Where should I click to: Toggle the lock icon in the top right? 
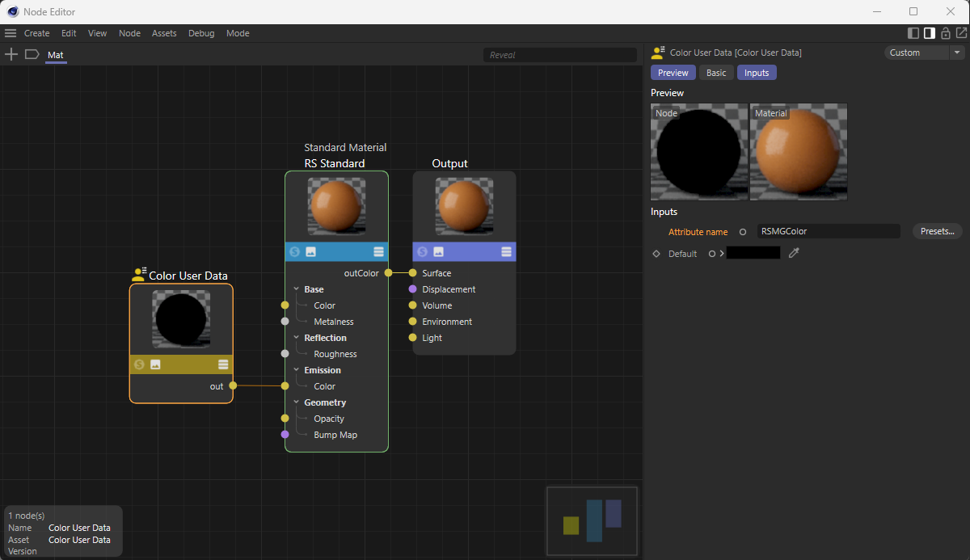tap(946, 33)
